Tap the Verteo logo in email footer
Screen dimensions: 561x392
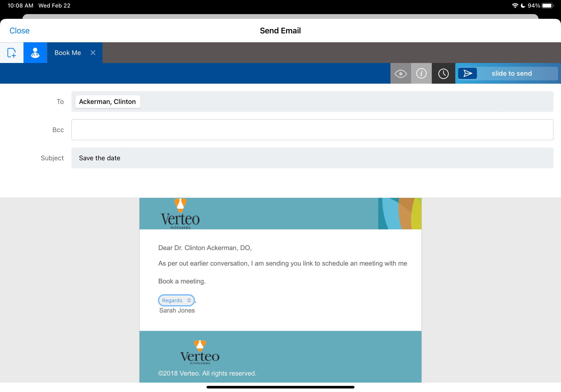pyautogui.click(x=200, y=353)
